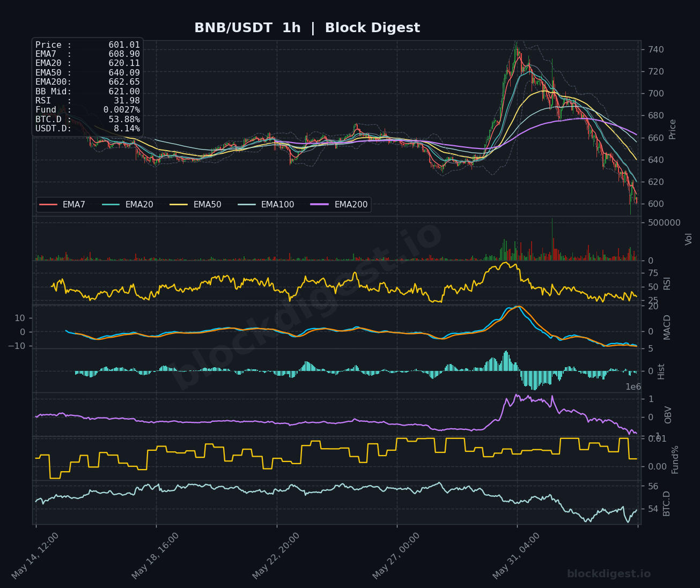
Task: Select the EMA100 legend entry
Action: click(x=266, y=205)
